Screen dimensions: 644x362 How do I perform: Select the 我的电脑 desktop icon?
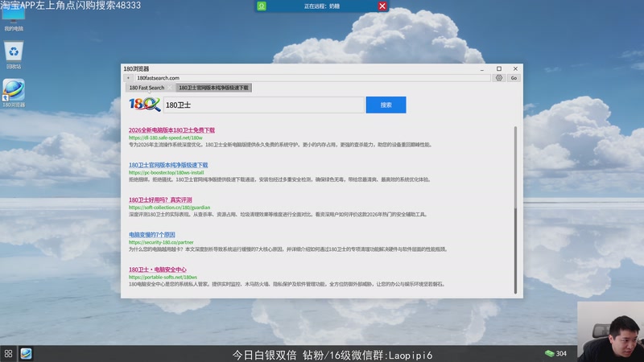14,19
